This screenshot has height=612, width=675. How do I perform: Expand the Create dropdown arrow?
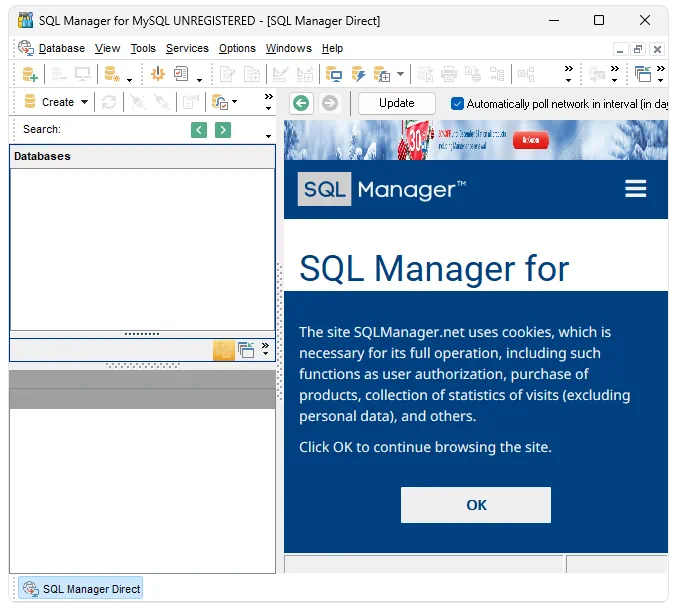pos(84,102)
